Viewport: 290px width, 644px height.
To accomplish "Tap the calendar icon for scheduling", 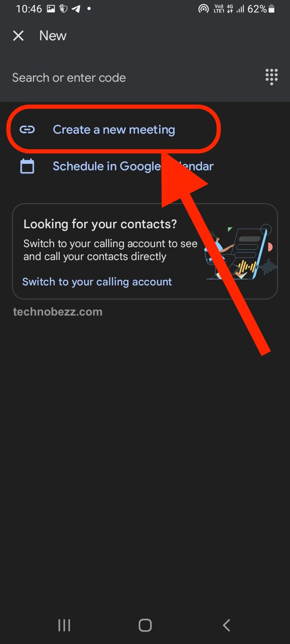I will [27, 166].
